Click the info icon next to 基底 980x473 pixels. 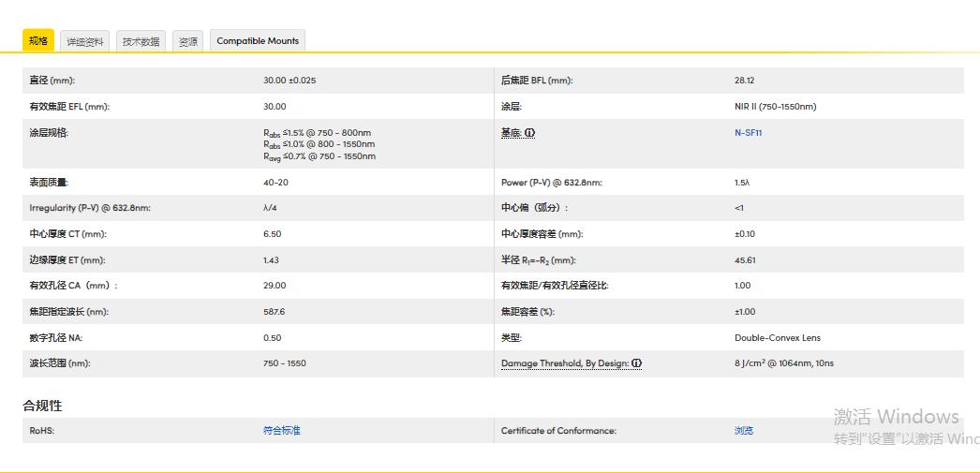coord(530,133)
